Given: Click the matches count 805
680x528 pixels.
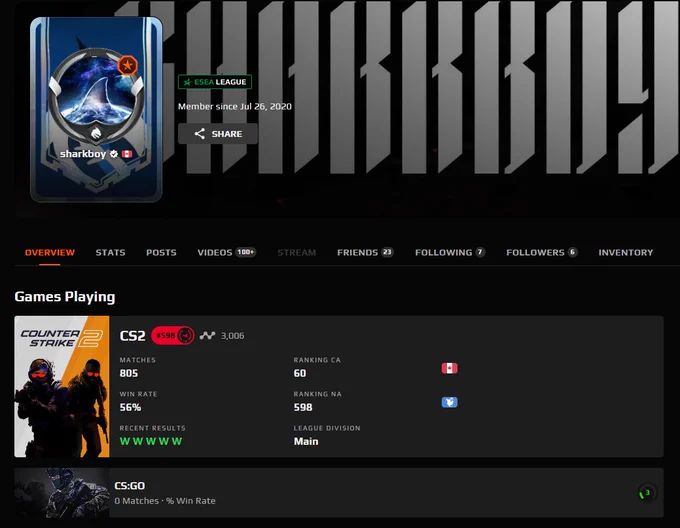Looking at the screenshot, I should 129,373.
